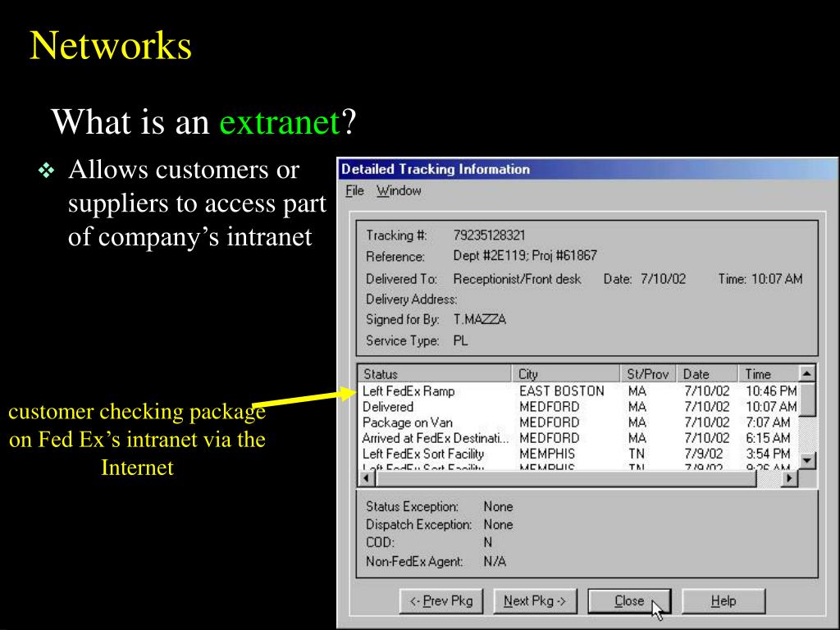This screenshot has width=840, height=630.
Task: Click the delivery time 10:07 AM field
Action: 777,279
